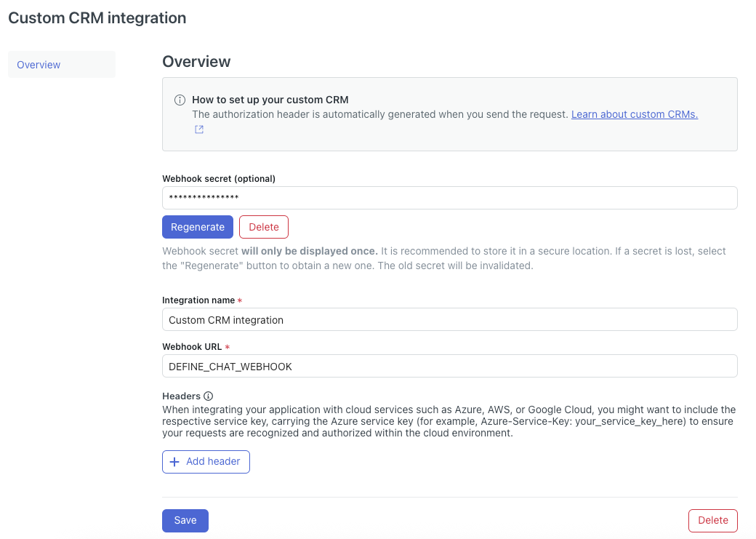Click the bottom-right Delete integration button
Screen dimensions: 756x539
[712, 520]
